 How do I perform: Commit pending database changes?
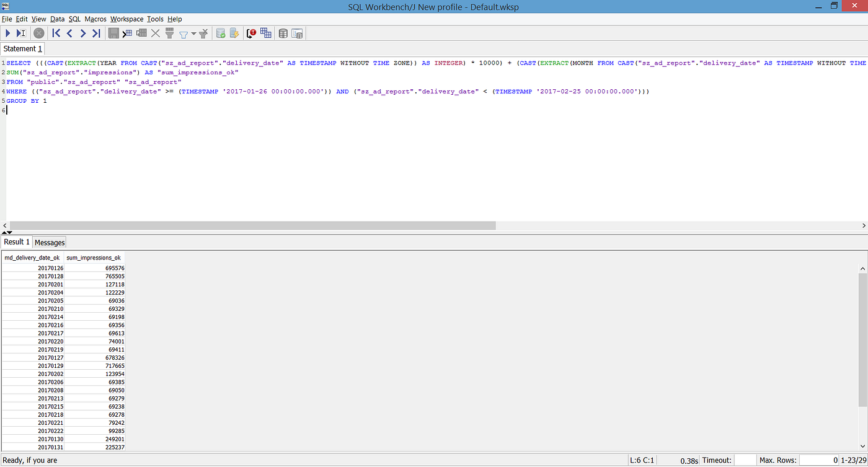[x=220, y=33]
